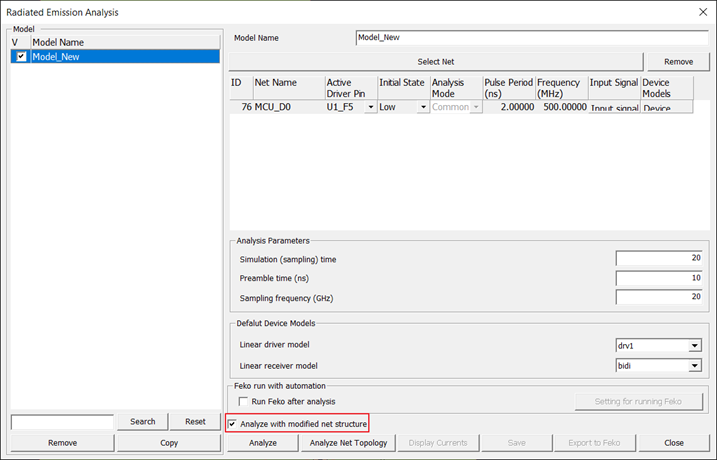Expand the Initial State Low dropdown
This screenshot has height=460, width=717.
coord(423,107)
